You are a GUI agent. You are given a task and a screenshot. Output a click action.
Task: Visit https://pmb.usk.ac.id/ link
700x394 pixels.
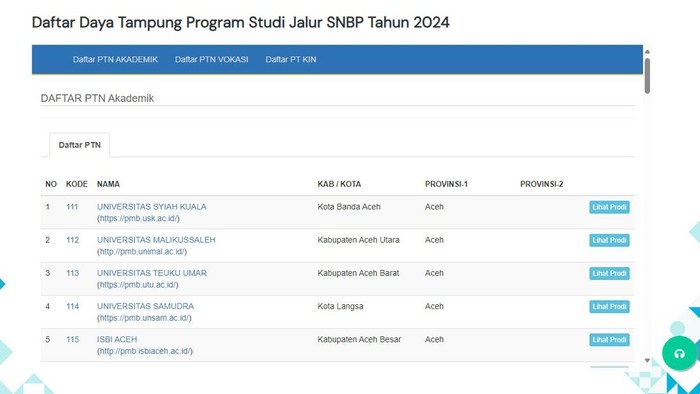(139, 218)
